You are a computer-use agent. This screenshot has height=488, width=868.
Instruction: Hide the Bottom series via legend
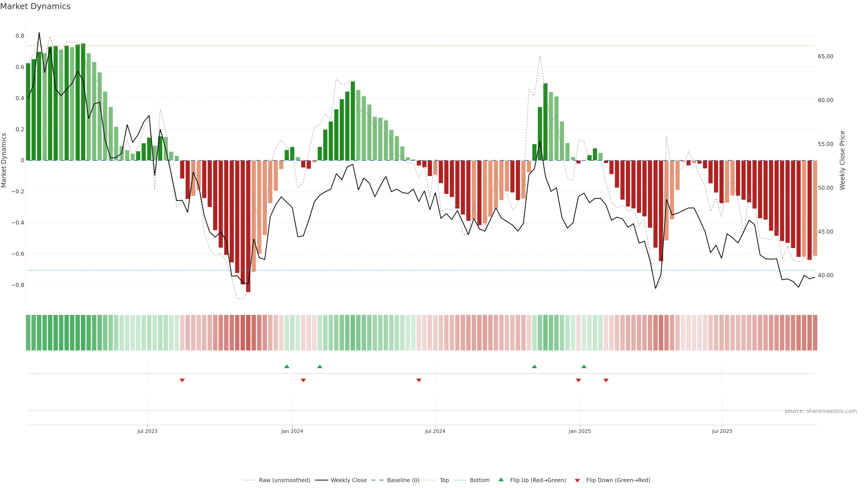[x=479, y=480]
